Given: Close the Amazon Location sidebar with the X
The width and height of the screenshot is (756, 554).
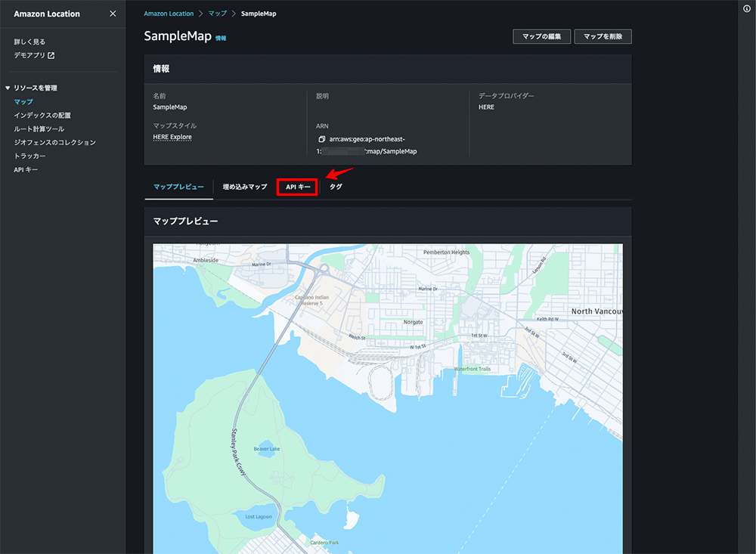Looking at the screenshot, I should (x=113, y=13).
